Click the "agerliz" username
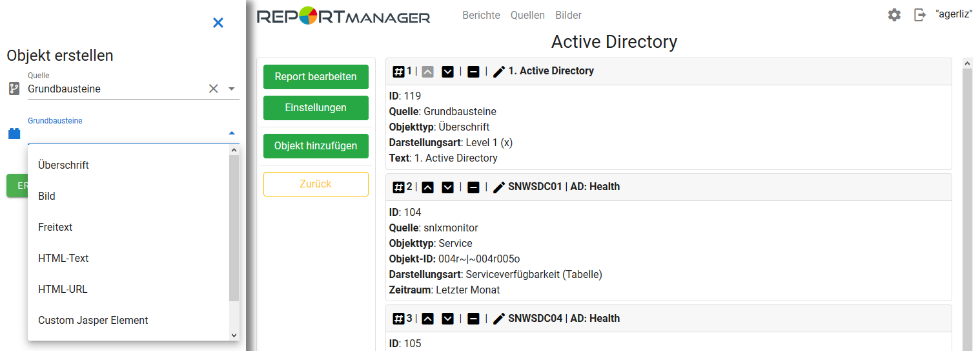 [x=954, y=14]
